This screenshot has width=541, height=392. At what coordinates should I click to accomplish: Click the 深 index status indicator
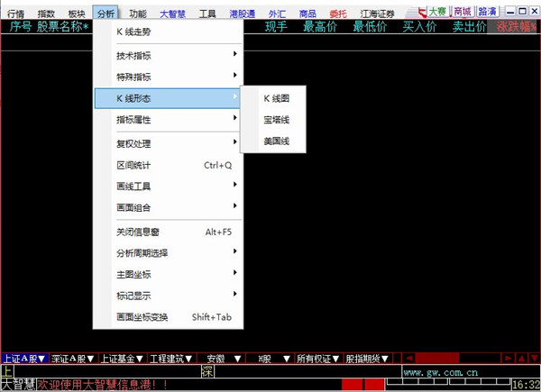click(207, 371)
